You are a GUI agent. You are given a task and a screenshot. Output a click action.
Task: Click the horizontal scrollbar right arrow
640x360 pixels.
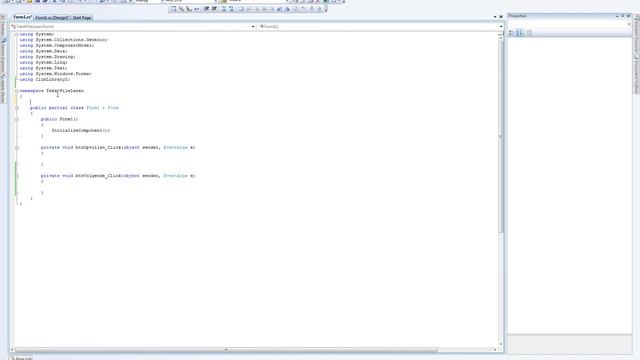pos(495,350)
